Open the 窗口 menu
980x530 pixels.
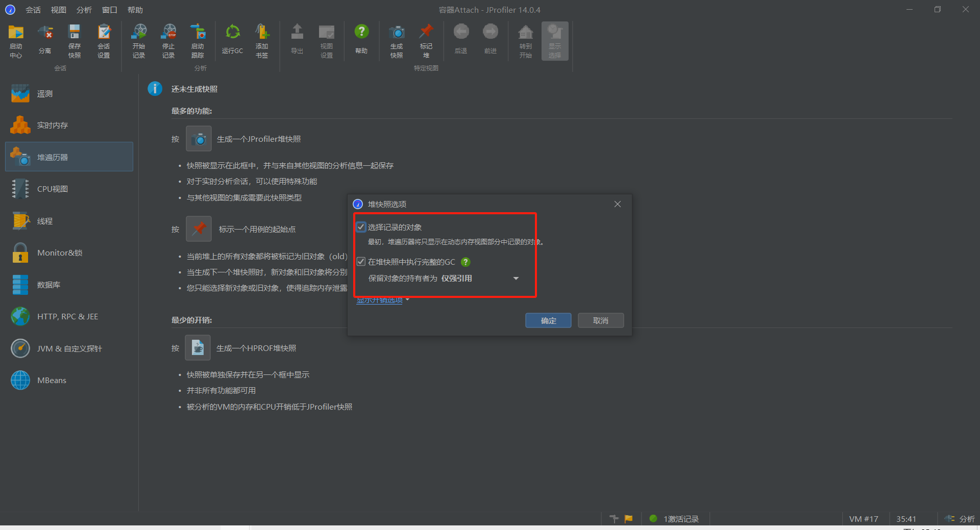(110, 10)
